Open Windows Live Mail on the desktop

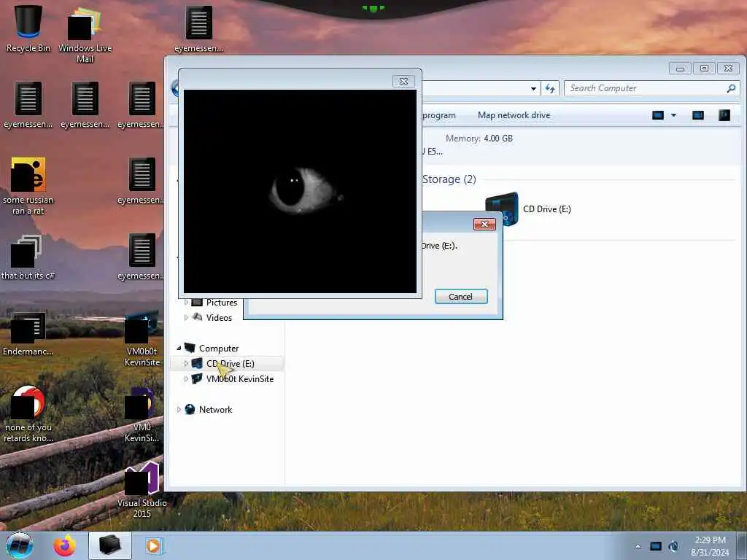pos(85,34)
